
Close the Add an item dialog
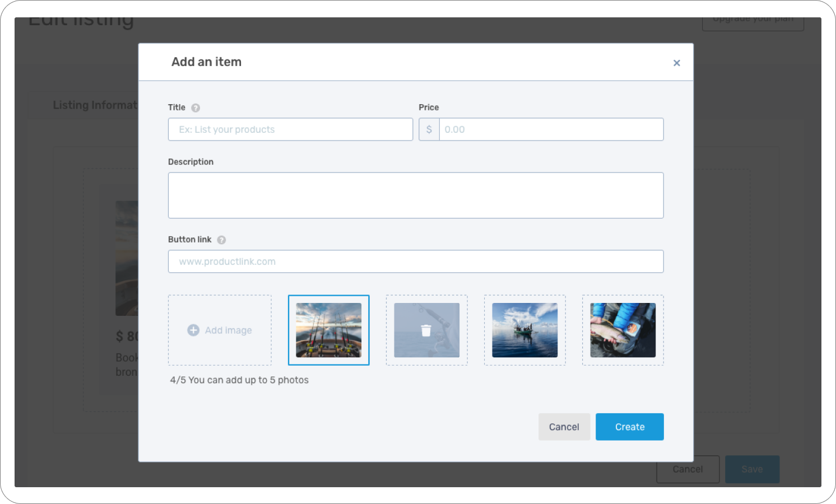pyautogui.click(x=676, y=63)
